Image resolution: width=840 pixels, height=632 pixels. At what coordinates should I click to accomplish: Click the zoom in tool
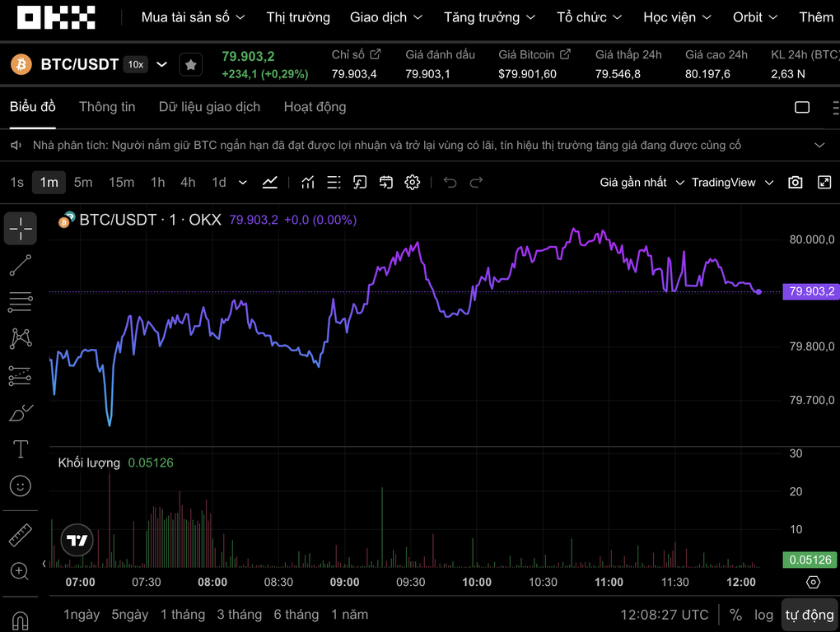coord(20,571)
